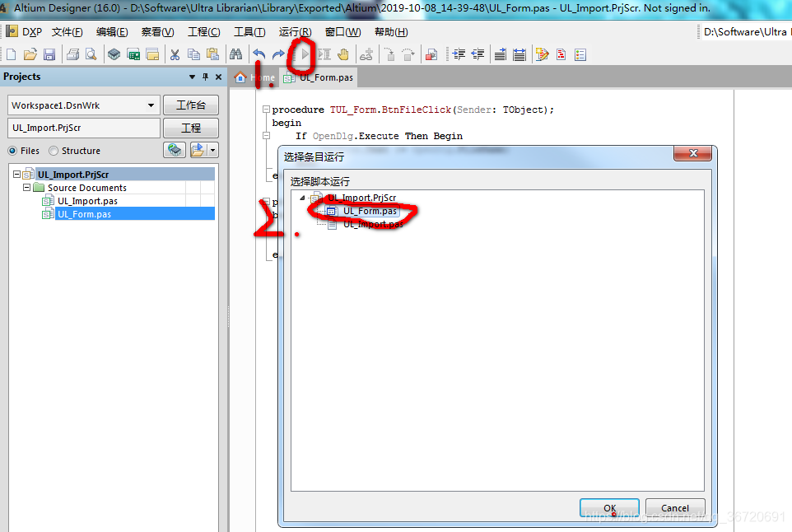
Task: Collapse UL_Import.PrjScr node in dialog
Action: click(x=302, y=198)
